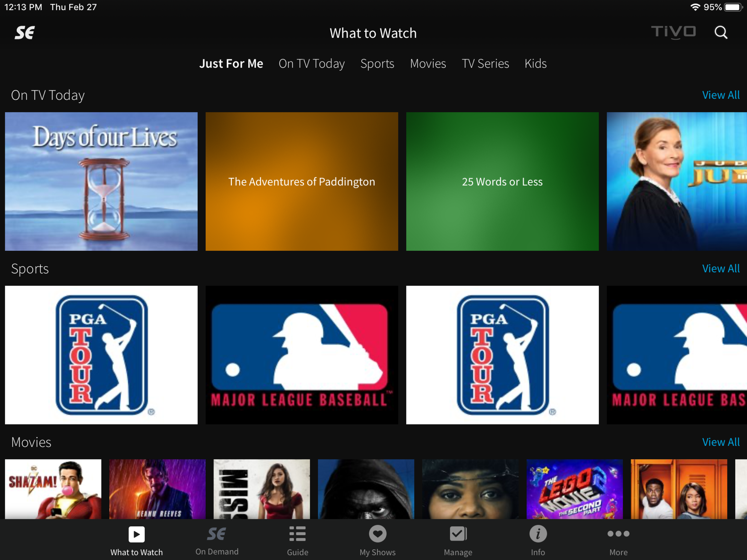
Task: Click View All for the Movies row
Action: tap(721, 442)
